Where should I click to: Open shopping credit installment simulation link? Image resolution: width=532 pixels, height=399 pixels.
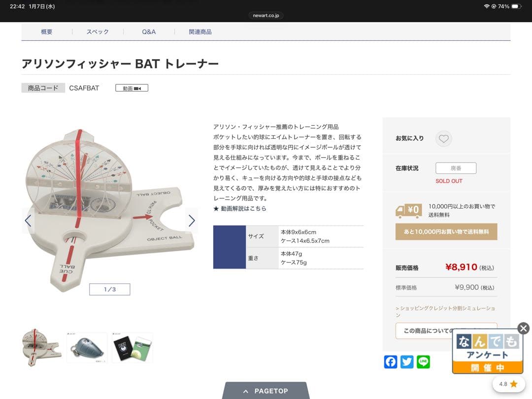tap(445, 311)
